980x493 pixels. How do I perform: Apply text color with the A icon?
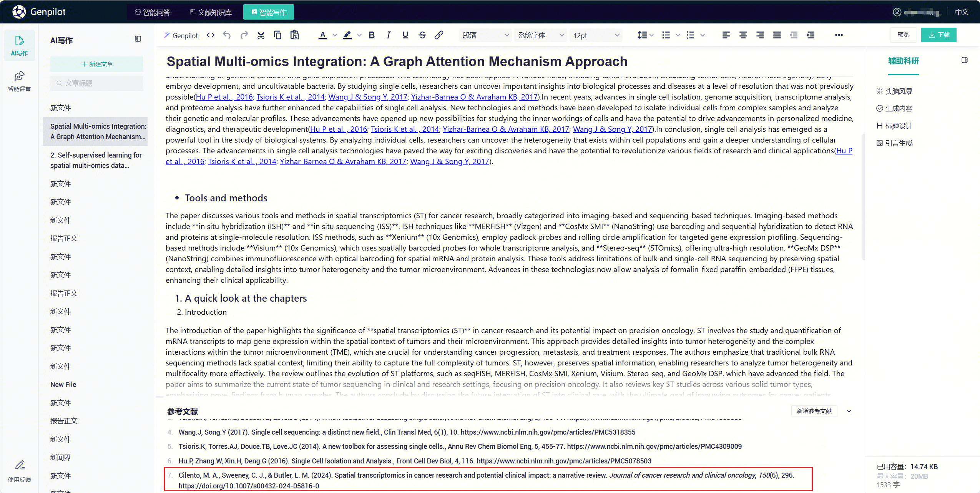[x=323, y=35]
